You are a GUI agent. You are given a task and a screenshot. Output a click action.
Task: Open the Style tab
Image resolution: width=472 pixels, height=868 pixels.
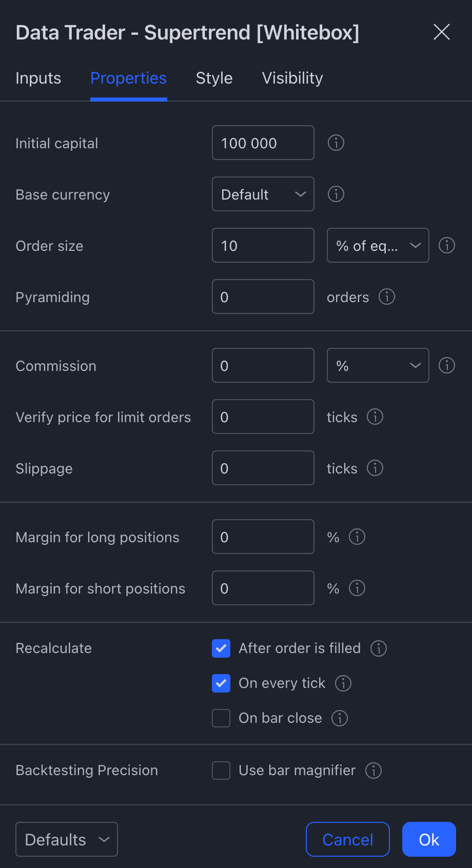214,78
